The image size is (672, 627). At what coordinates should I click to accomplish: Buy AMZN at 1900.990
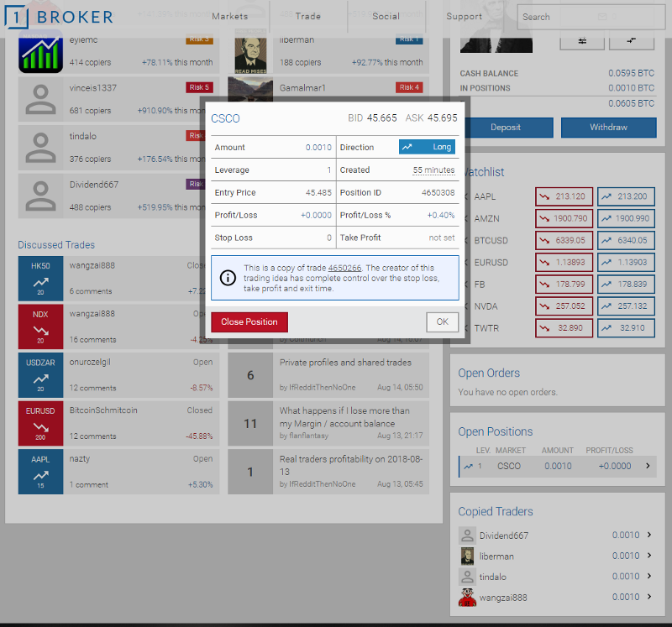(x=626, y=218)
